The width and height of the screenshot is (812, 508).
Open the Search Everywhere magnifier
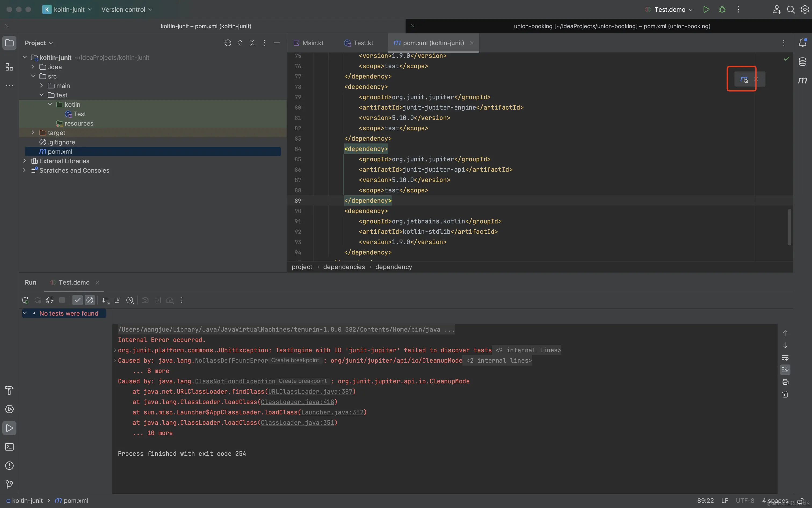point(791,9)
